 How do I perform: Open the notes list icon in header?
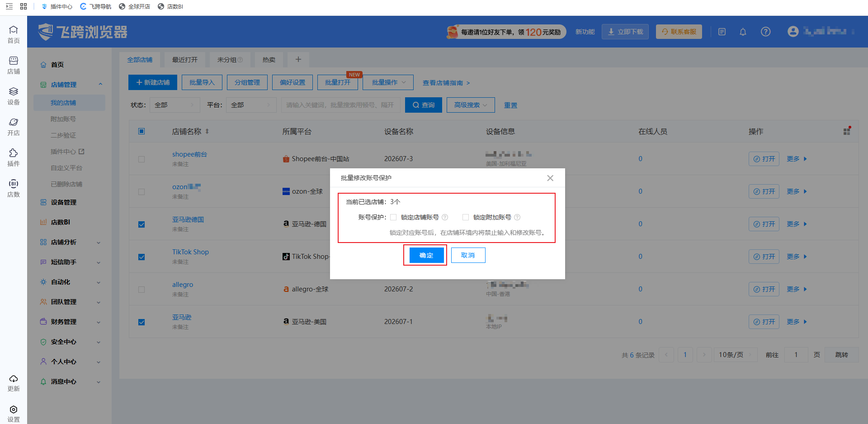click(722, 32)
